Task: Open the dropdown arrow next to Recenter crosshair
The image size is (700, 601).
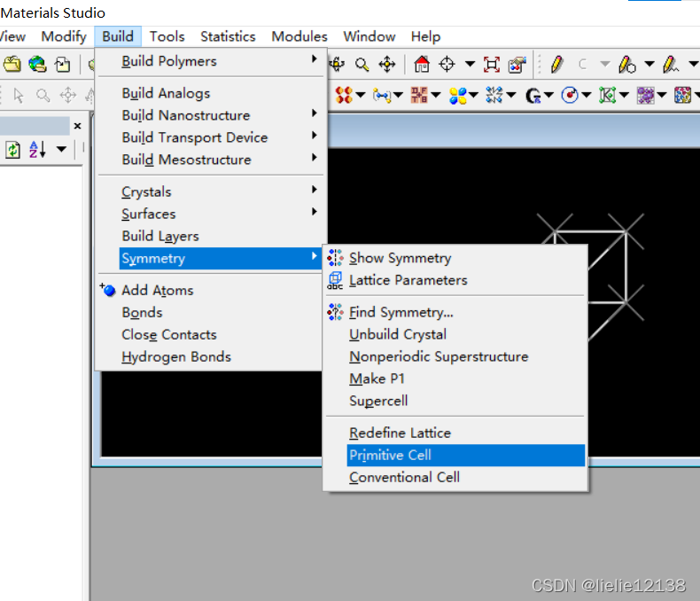Action: click(470, 65)
